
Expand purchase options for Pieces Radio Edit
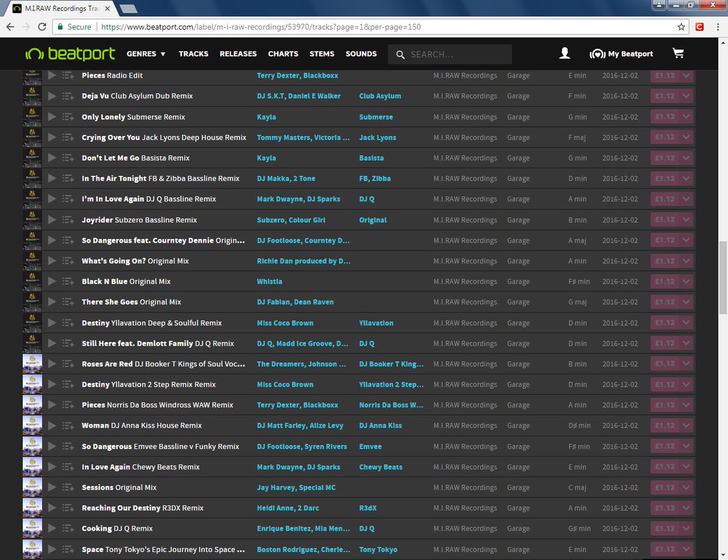point(686,75)
